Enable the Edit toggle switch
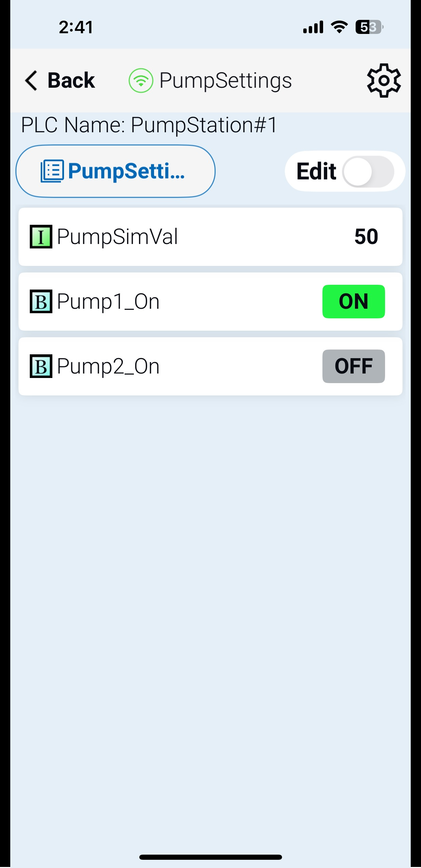Screen dimensions: 421x868 click(x=368, y=171)
